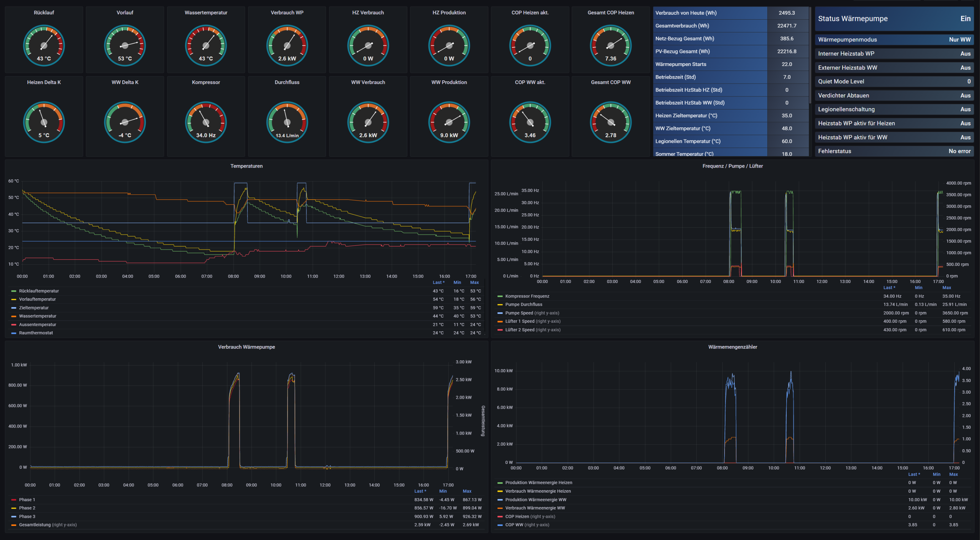Click the WW Produktion gauge
The height and width of the screenshot is (540, 980).
449,122
